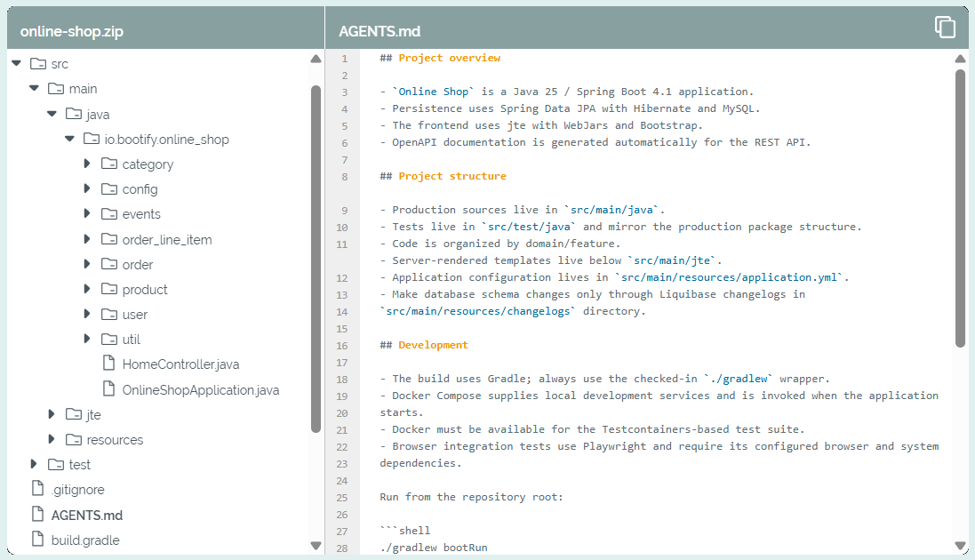
Task: Select the test folder label
Action: coord(80,465)
